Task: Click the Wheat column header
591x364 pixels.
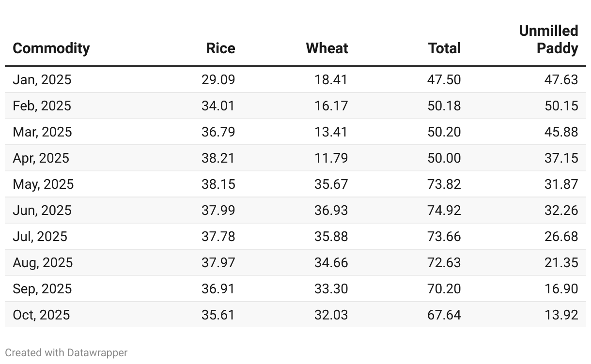Action: click(x=327, y=48)
